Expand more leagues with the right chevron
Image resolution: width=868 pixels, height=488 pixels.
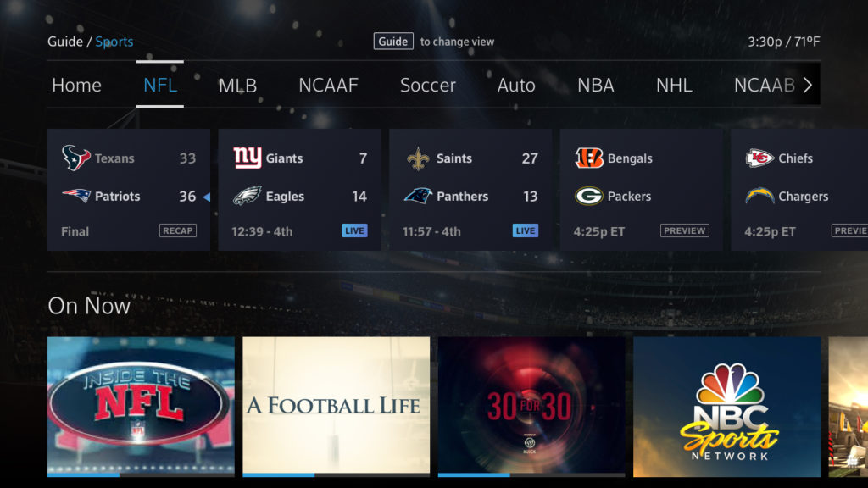pyautogui.click(x=808, y=85)
